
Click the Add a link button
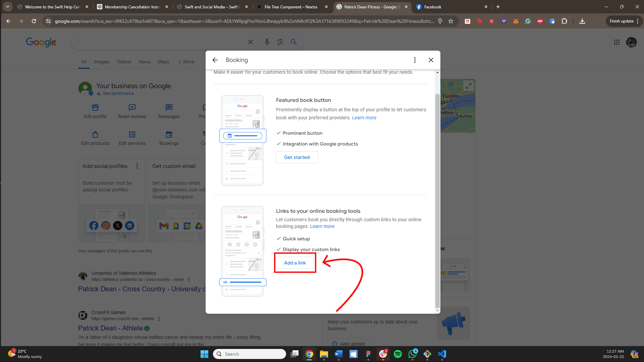[295, 263]
